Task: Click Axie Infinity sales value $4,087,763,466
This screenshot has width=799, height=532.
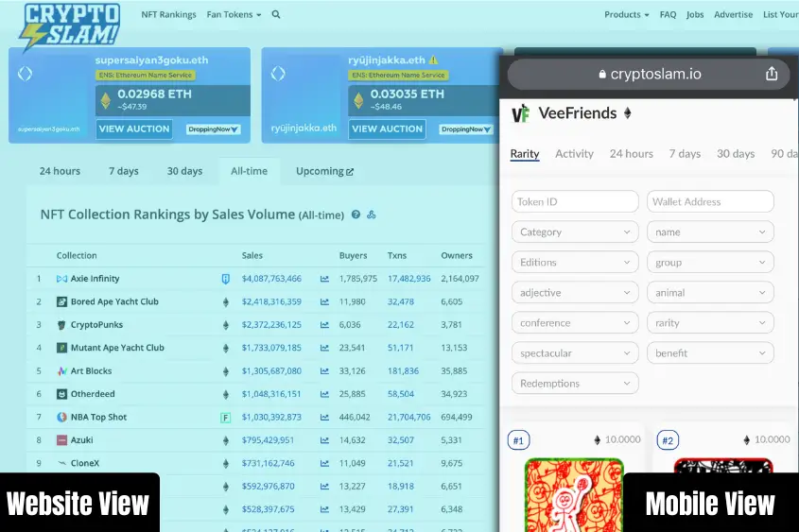Action: click(271, 279)
